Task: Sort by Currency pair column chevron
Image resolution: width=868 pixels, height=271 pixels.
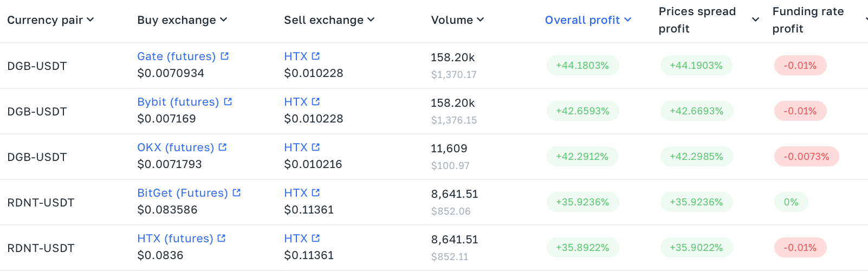Action: pos(90,20)
